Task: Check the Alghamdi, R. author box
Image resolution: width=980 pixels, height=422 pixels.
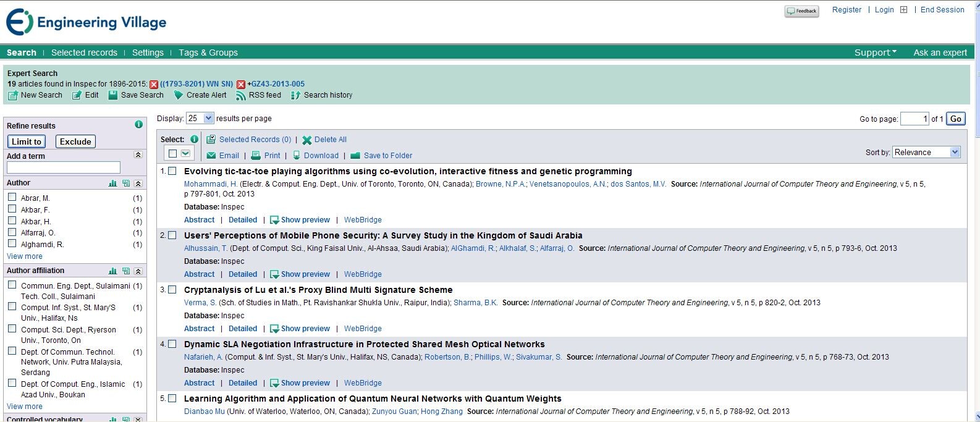Action: tap(12, 243)
